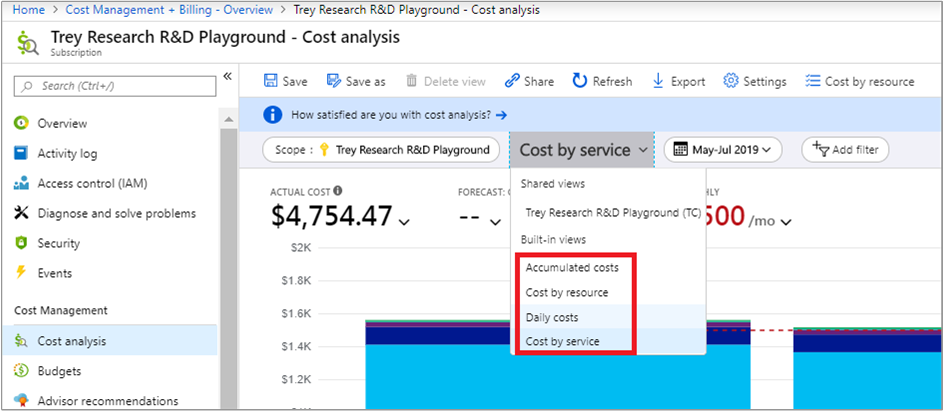Click the Export download icon
Screen dimensions: 944x411
(x=658, y=82)
